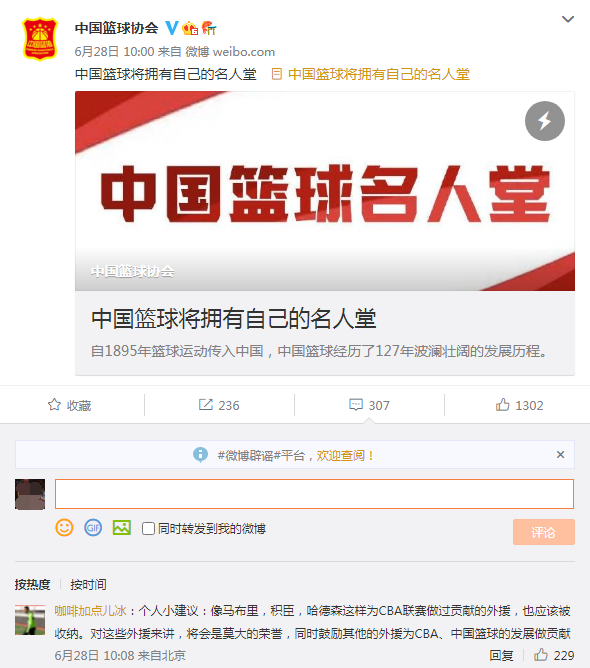Viewport: 590px width, 668px height.
Task: Focus the comment text input box
Action: pos(314,494)
